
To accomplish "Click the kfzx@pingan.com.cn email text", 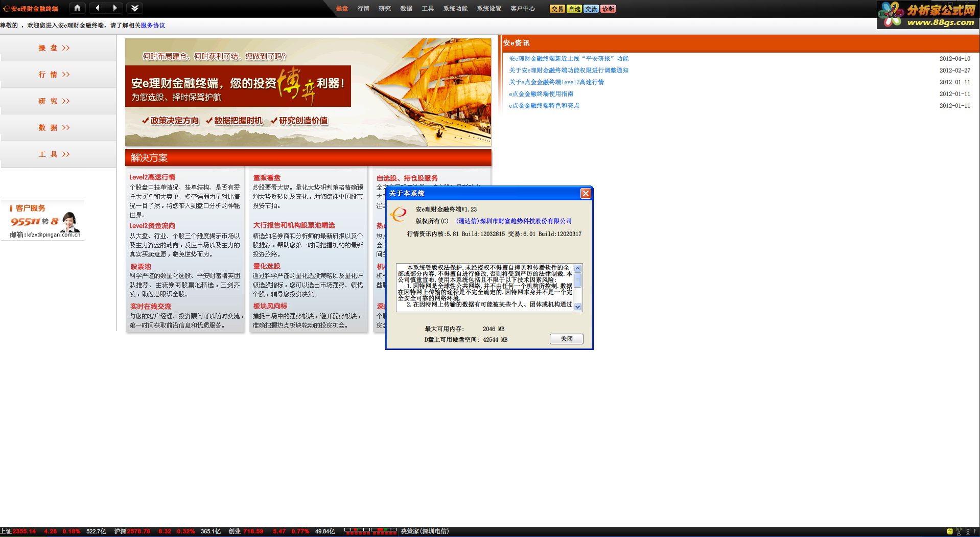I will (54, 235).
